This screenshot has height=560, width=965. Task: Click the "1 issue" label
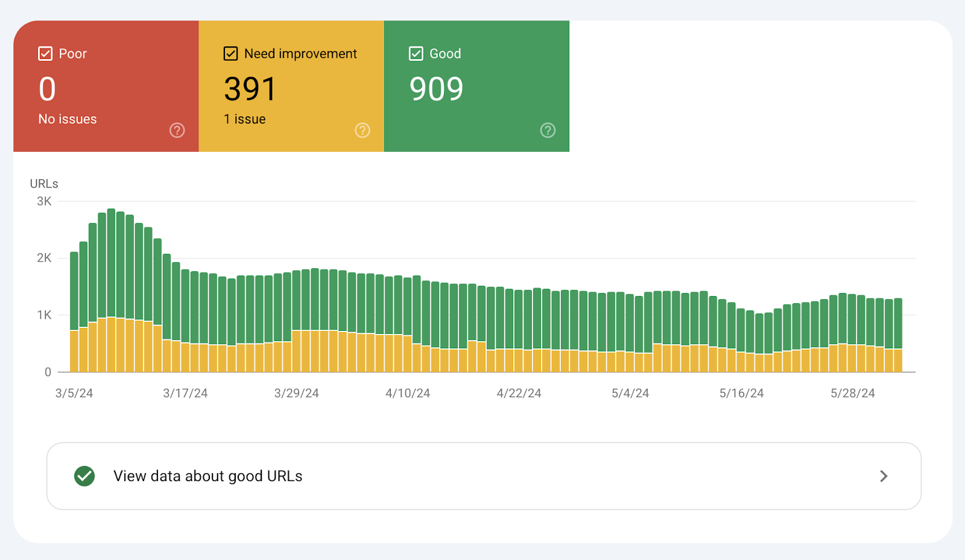pos(245,119)
